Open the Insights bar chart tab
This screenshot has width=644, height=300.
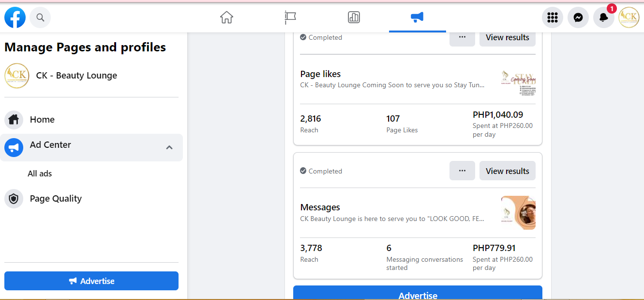point(354,18)
